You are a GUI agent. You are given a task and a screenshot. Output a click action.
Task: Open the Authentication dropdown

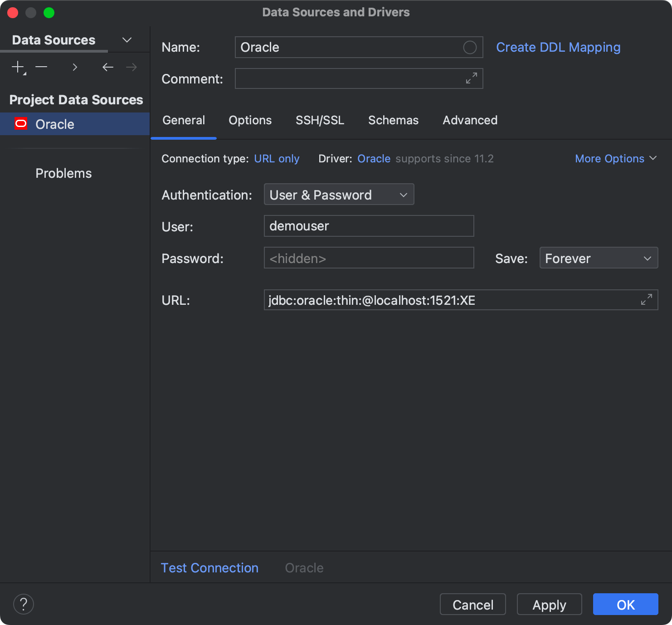click(x=339, y=194)
